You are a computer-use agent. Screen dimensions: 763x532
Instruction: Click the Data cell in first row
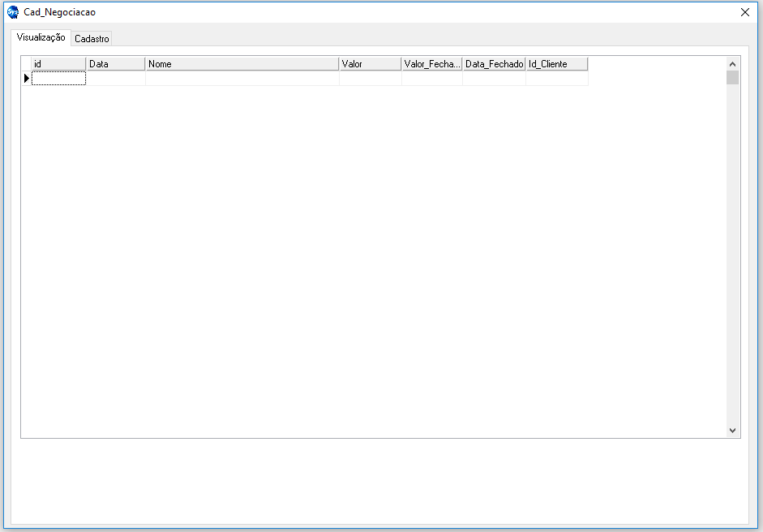click(115, 79)
